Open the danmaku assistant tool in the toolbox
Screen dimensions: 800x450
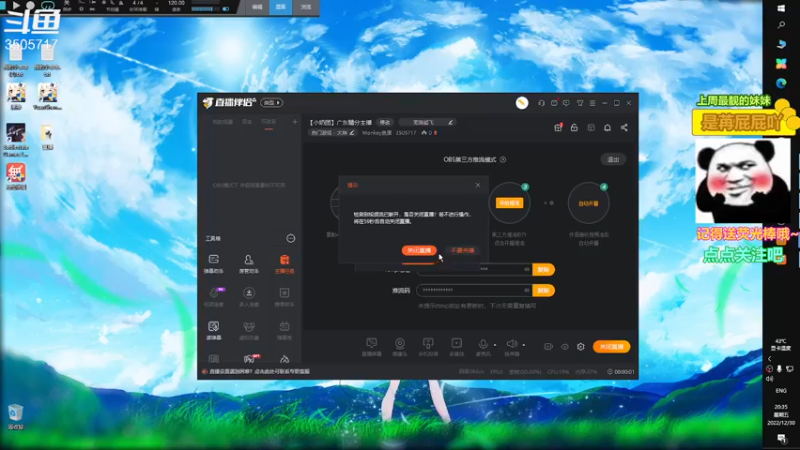tap(214, 264)
